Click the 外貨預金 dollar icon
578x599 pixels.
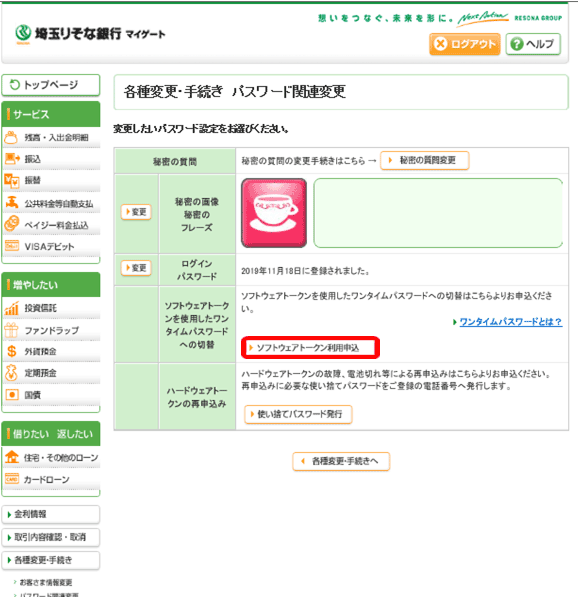tap(11, 351)
